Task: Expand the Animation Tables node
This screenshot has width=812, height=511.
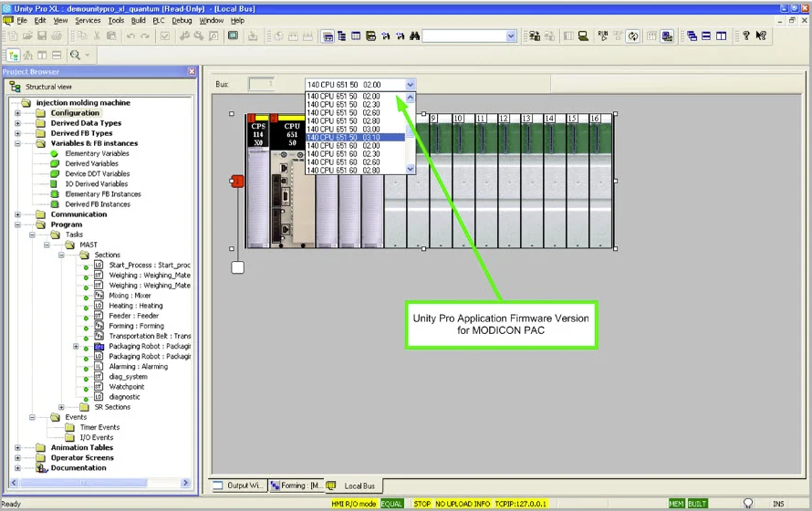Action: 17,447
